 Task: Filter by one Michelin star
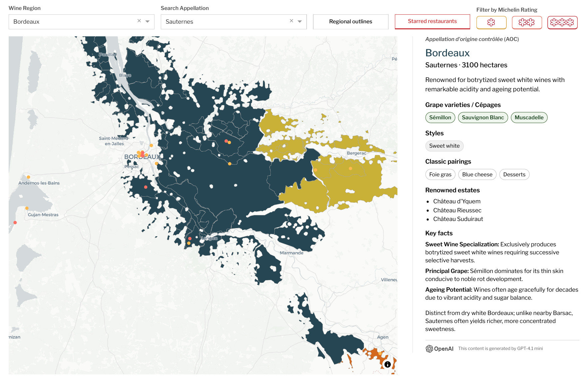click(491, 22)
